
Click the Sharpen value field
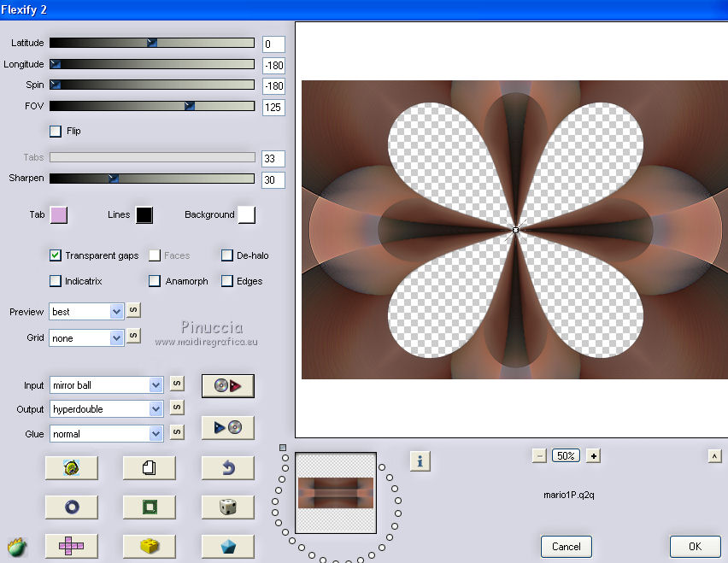[x=273, y=179]
